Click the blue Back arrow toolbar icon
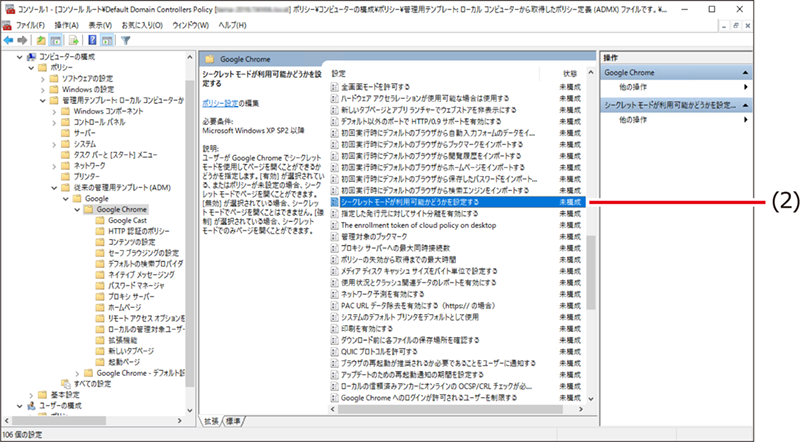Image resolution: width=803 pixels, height=442 pixels. (8, 40)
